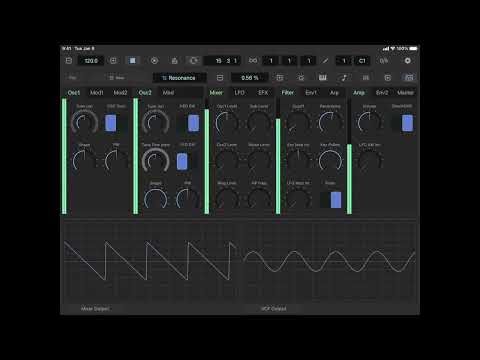Switch to the Mod2 tab

coord(120,93)
